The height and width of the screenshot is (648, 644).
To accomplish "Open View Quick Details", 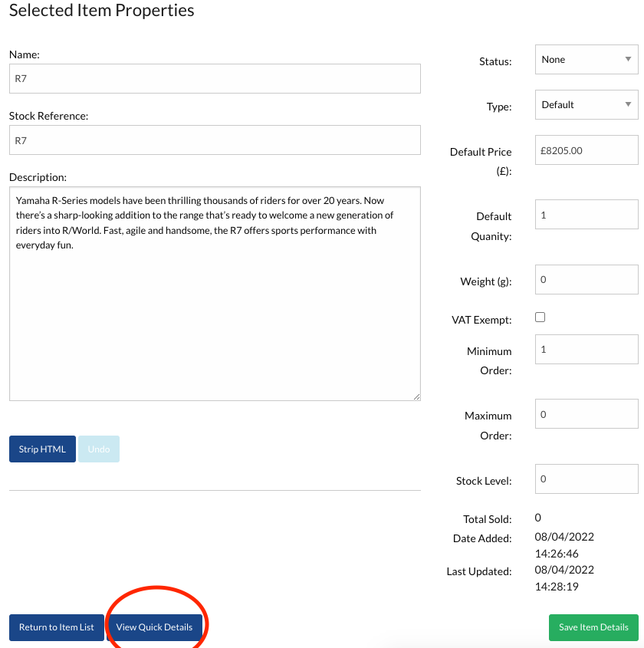I will pos(154,627).
